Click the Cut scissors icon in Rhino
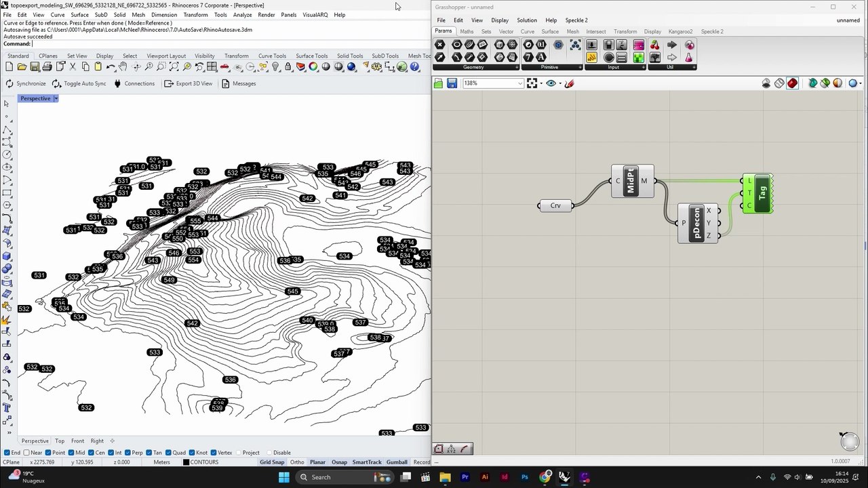 pos(73,66)
